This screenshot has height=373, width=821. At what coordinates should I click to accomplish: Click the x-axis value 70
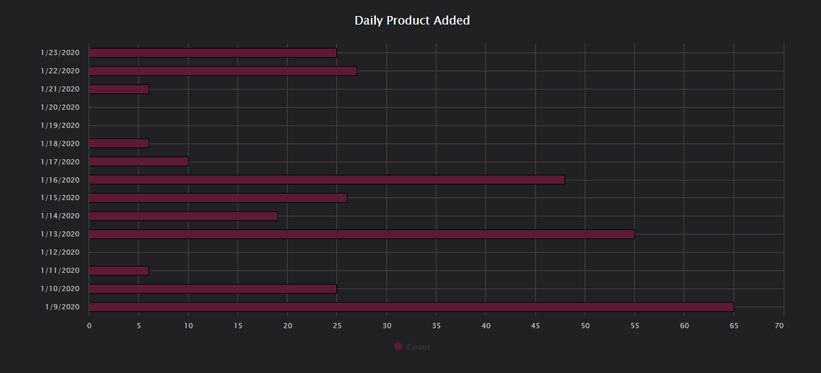click(780, 326)
